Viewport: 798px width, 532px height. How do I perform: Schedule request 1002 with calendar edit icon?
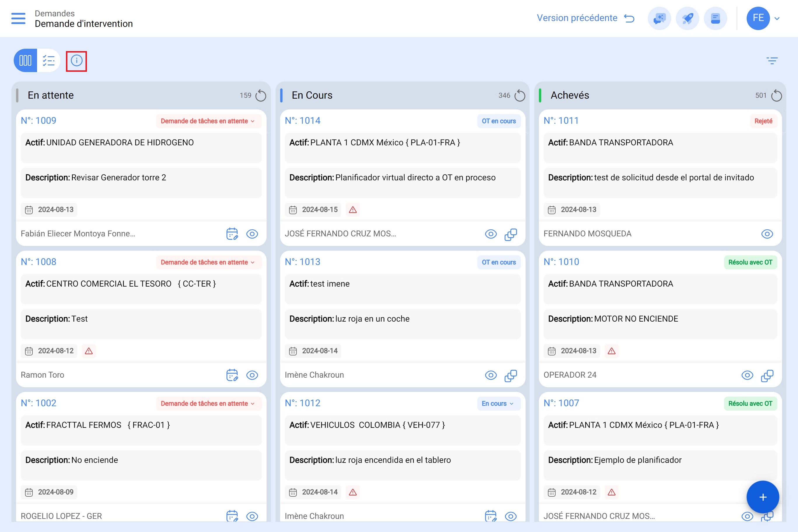point(232,516)
